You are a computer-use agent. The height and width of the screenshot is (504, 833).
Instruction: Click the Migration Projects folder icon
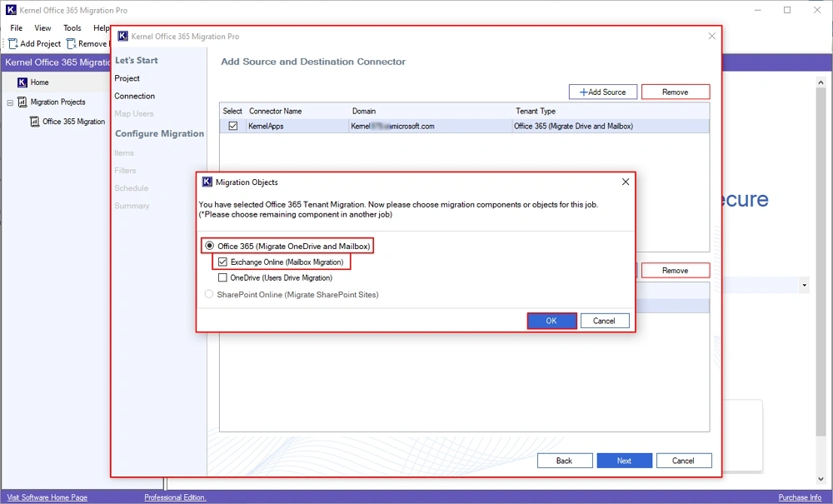[x=22, y=102]
